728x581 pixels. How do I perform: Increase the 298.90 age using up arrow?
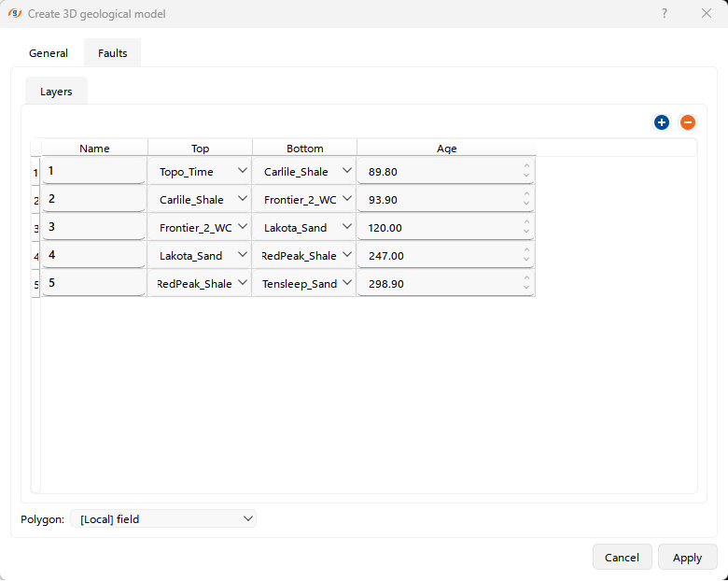point(526,278)
